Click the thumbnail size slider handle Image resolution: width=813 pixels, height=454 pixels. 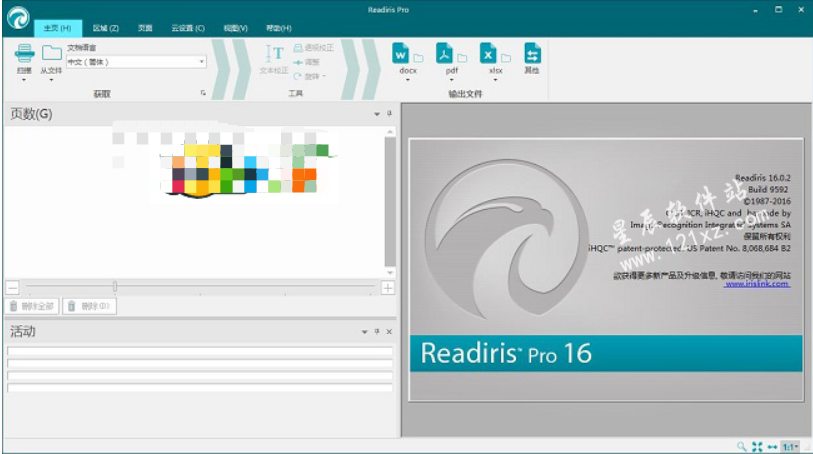pyautogui.click(x=115, y=286)
